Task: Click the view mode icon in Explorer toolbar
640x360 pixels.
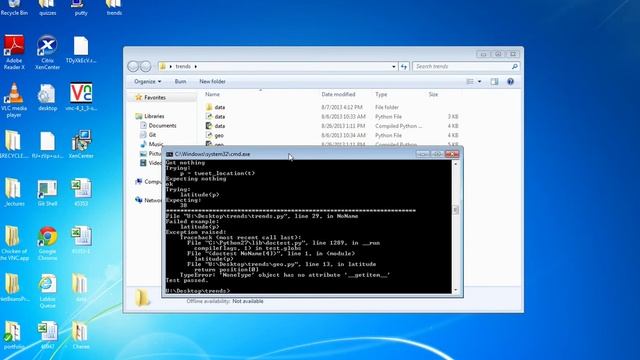Action: [x=470, y=82]
